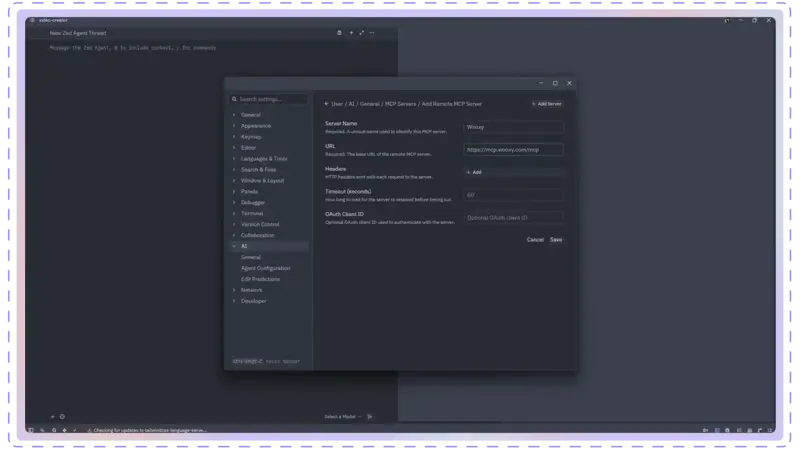800x450 pixels.
Task: Click the circular icon beside the plus below message box
Action: 62,416
